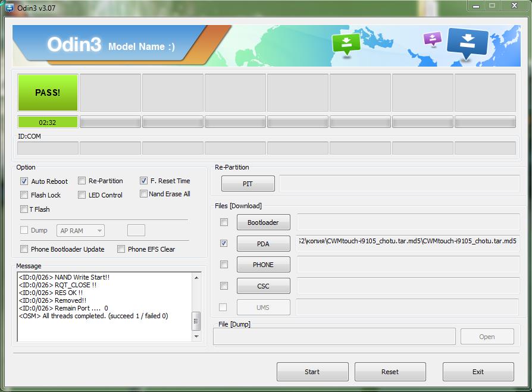Uncheck the PDA file checkbox
The image size is (532, 392).
tap(224, 243)
